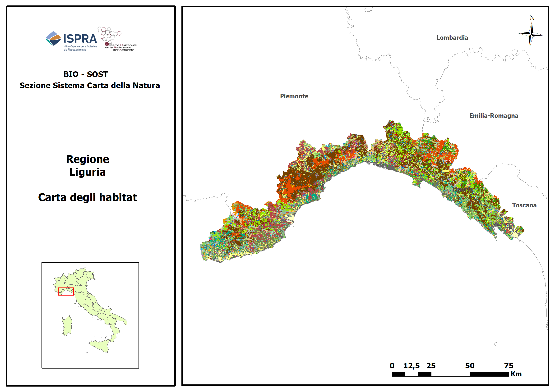Click the BIO - SOST heading
This screenshot has width=555, height=392.
point(86,74)
